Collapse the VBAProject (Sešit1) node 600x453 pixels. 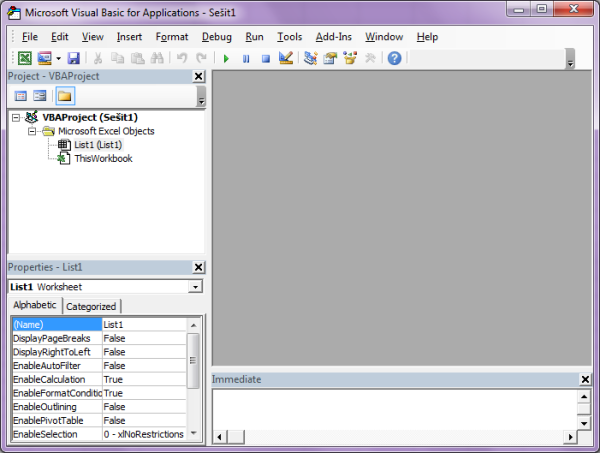pos(16,117)
